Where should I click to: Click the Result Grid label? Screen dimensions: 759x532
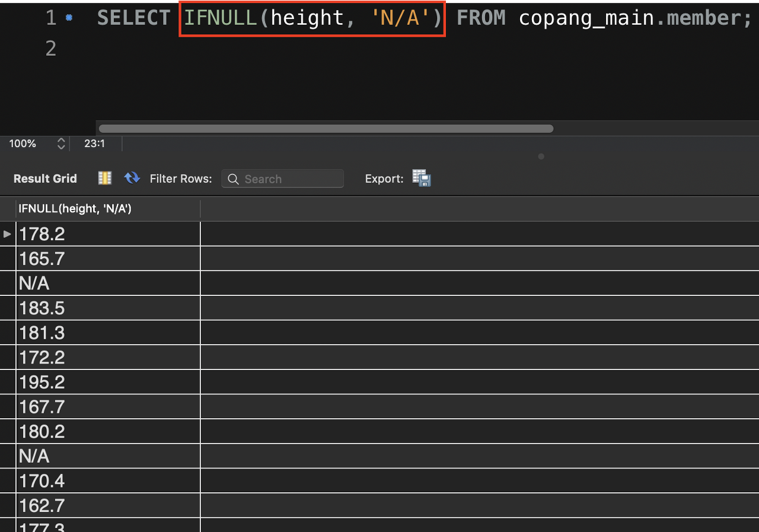(x=45, y=179)
